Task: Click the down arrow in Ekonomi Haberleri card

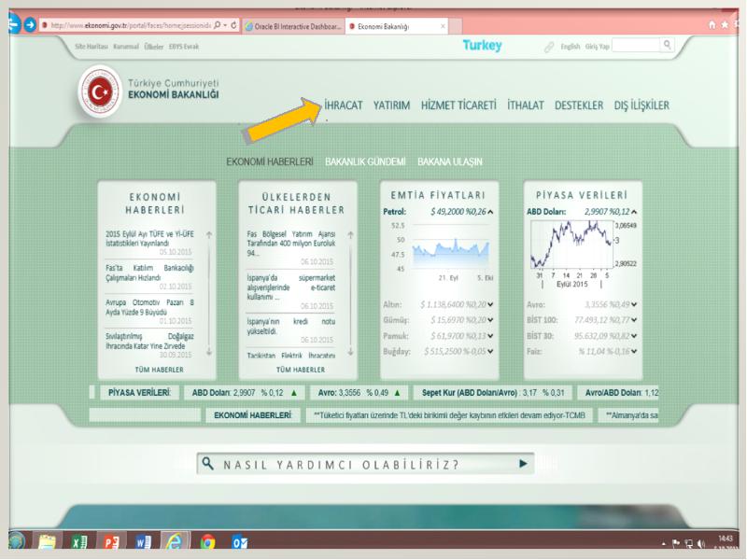Action: pyautogui.click(x=209, y=352)
